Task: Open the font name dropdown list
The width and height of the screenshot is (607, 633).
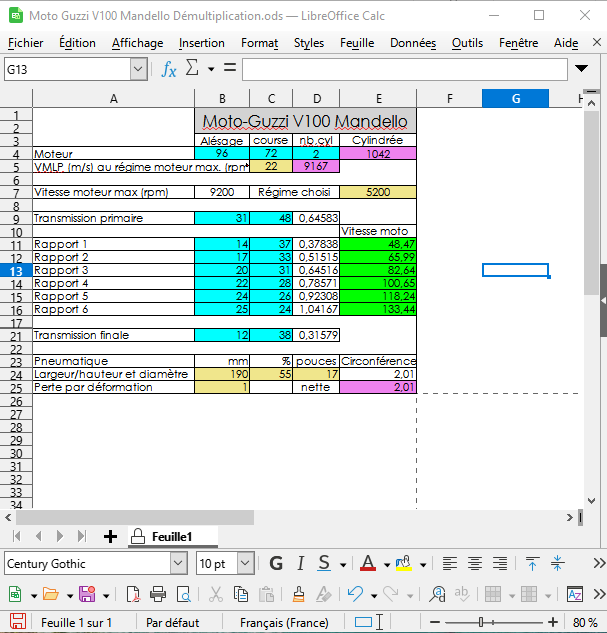Action: pyautogui.click(x=178, y=563)
